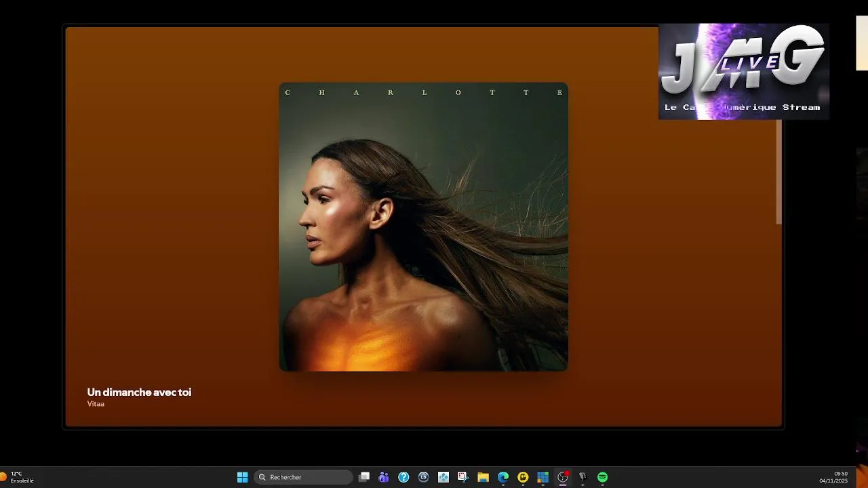Open Task View from the taskbar
Image resolution: width=868 pixels, height=488 pixels.
pyautogui.click(x=364, y=477)
